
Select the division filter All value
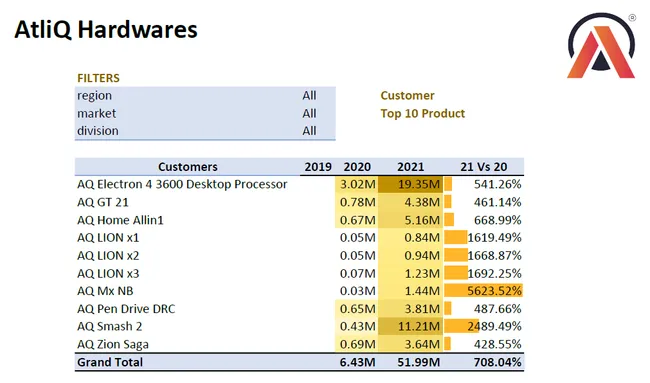click(309, 131)
